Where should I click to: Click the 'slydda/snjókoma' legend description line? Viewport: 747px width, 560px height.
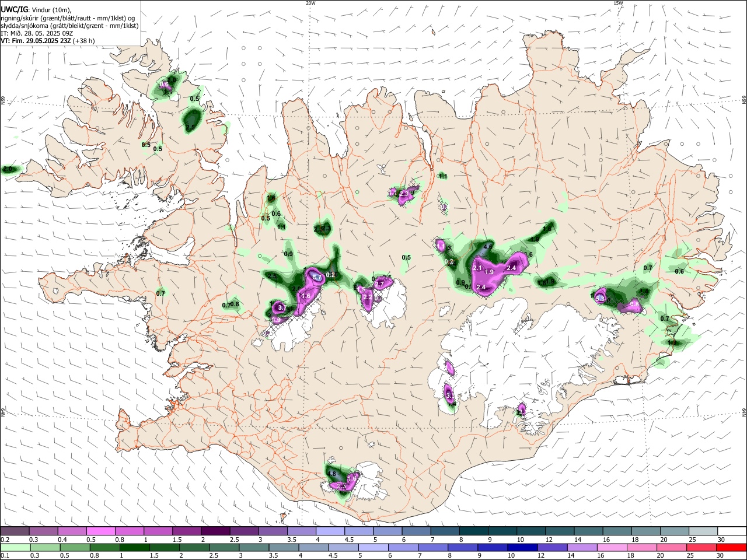pos(69,26)
